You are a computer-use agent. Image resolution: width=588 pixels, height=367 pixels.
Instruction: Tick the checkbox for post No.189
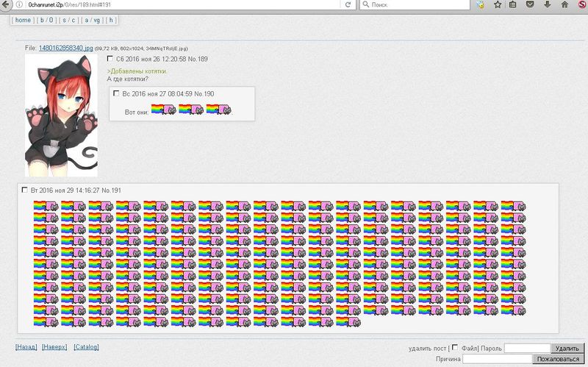110,59
